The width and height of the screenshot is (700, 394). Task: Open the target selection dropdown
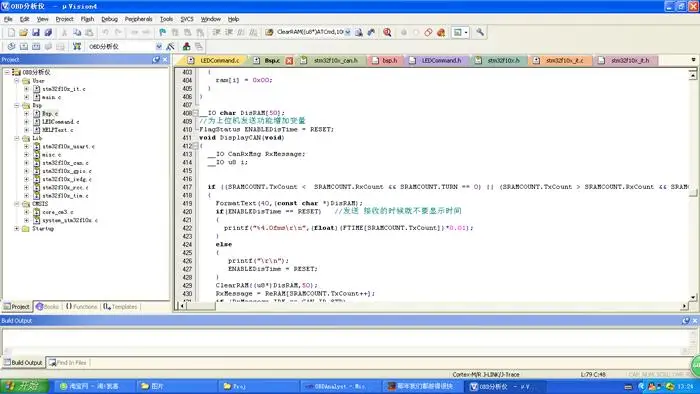coord(159,46)
